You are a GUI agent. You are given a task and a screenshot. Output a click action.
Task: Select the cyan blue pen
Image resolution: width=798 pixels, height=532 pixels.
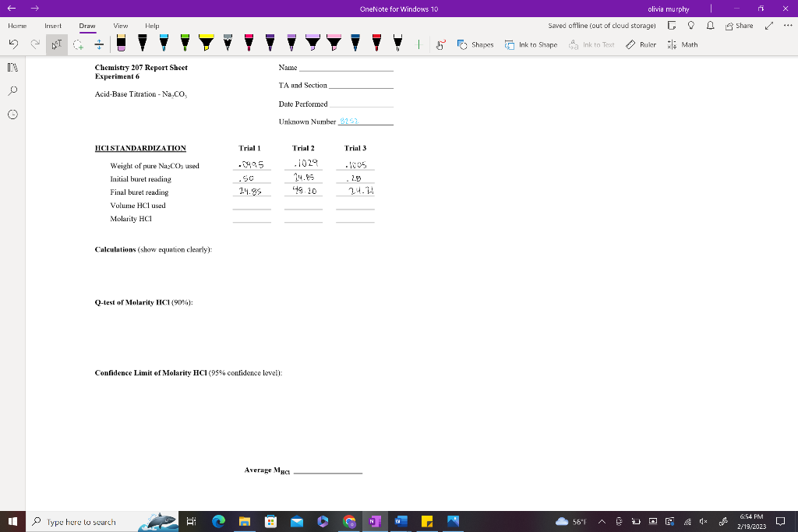(164, 43)
